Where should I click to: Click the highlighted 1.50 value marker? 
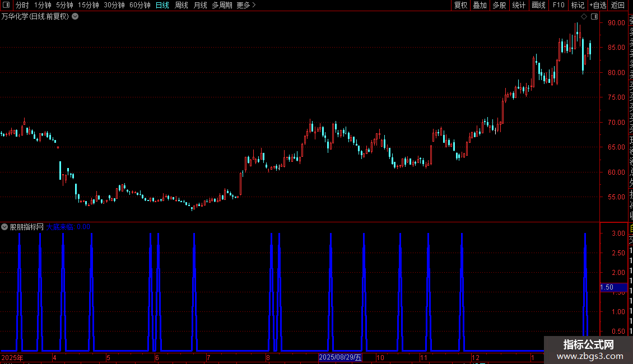click(613, 287)
